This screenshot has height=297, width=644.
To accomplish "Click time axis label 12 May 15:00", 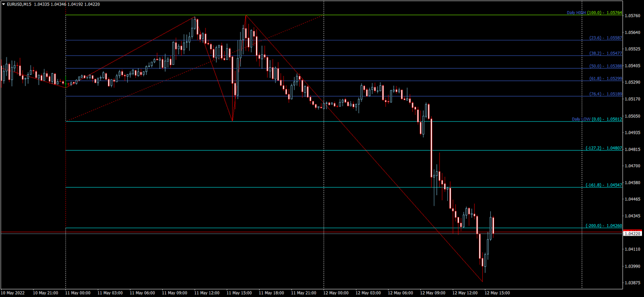I will 497,293.
